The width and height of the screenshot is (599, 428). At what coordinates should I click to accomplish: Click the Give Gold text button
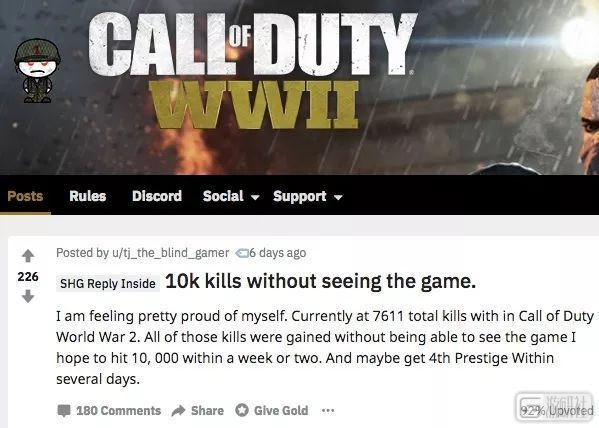point(281,411)
